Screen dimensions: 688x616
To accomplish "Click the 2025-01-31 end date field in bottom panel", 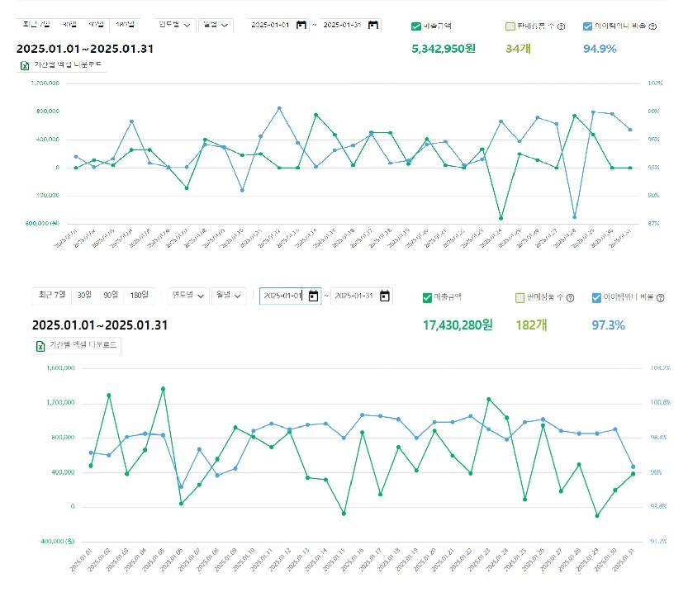I will [353, 296].
